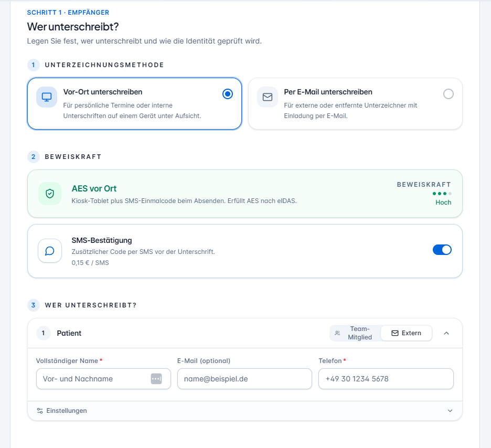Click the sliders icon next to Einstellungen
Image resolution: width=491 pixels, height=448 pixels.
[x=40, y=411]
